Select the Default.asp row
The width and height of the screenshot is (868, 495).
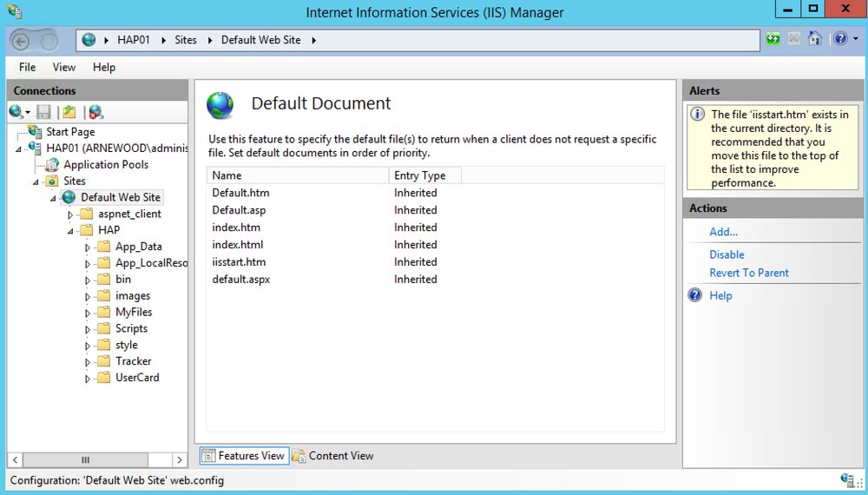(435, 210)
